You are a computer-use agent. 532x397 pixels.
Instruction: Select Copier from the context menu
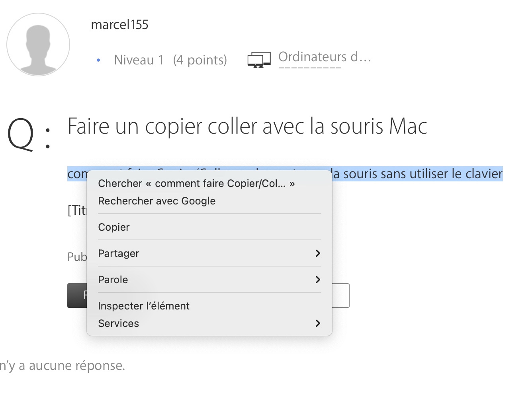[x=113, y=227]
